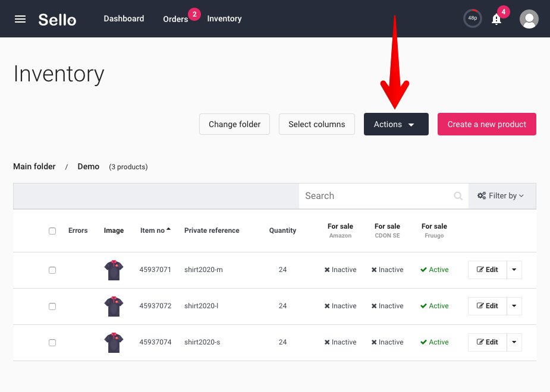Screen dimensions: 550x392
Task: Open the shirt image for 45937071
Action: click(114, 270)
